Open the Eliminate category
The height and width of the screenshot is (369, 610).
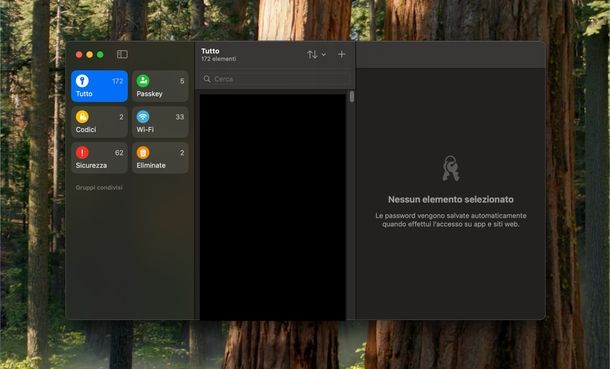160,158
